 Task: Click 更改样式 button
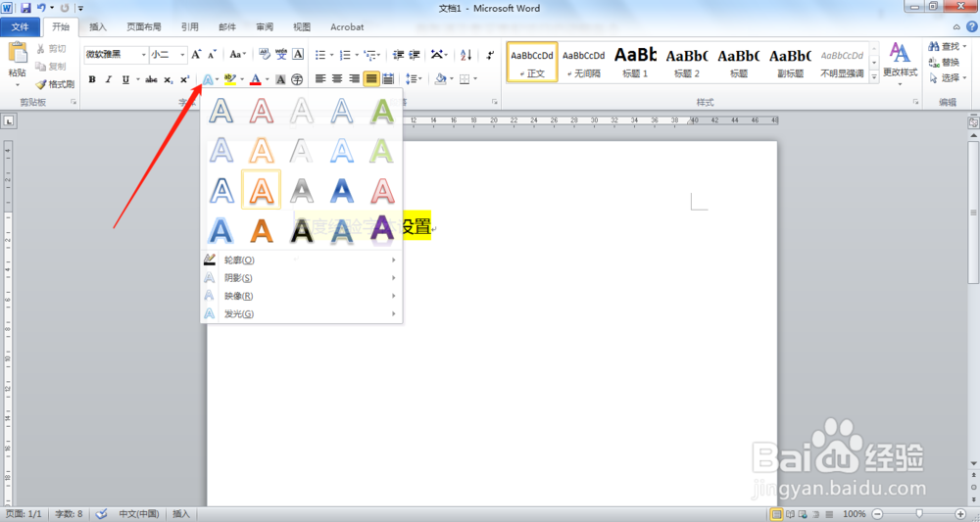(x=900, y=63)
